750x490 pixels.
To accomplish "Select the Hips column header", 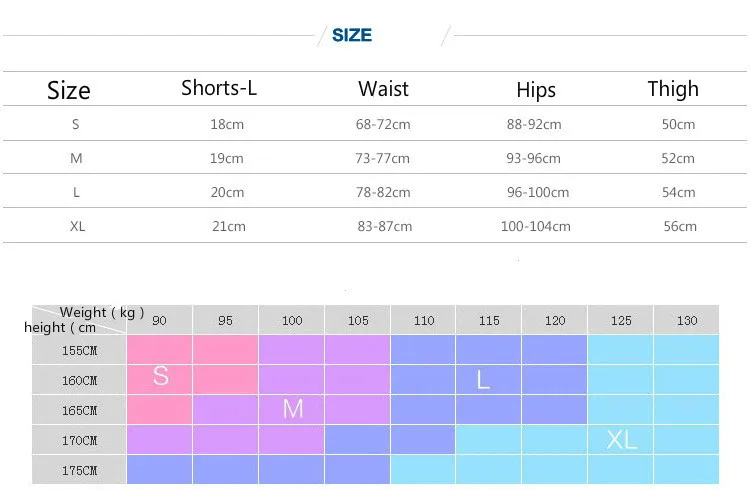I will point(535,90).
